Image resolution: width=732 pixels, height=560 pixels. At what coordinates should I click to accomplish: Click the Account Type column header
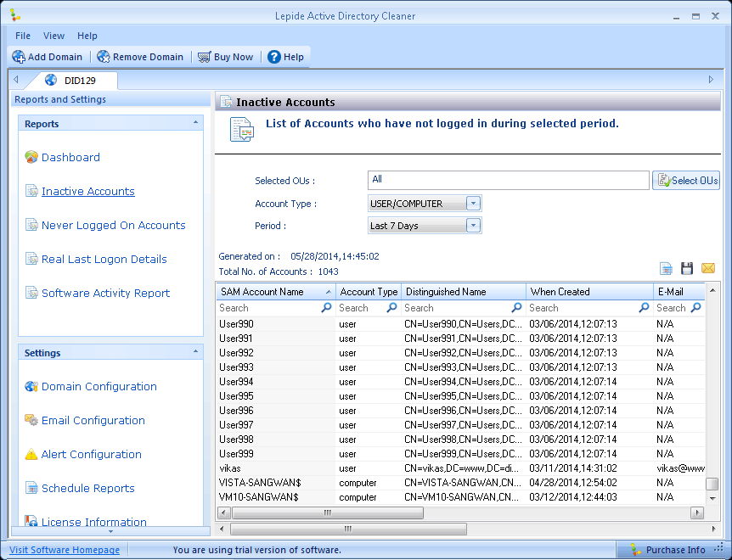click(369, 292)
